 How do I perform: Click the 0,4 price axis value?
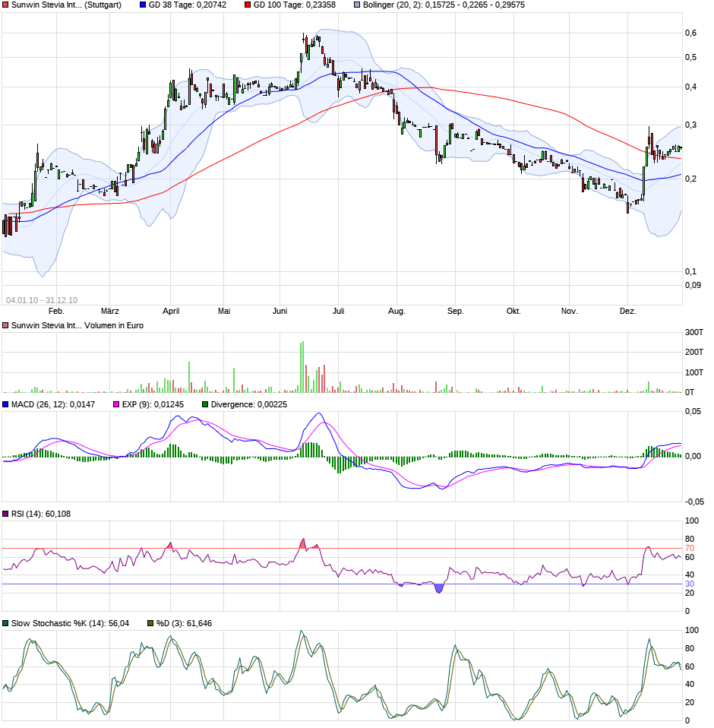click(690, 87)
